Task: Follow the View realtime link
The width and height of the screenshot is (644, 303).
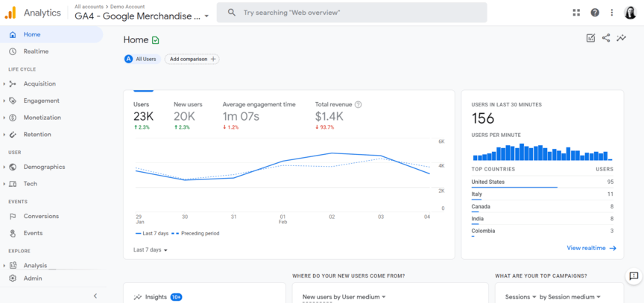Action: pyautogui.click(x=591, y=248)
